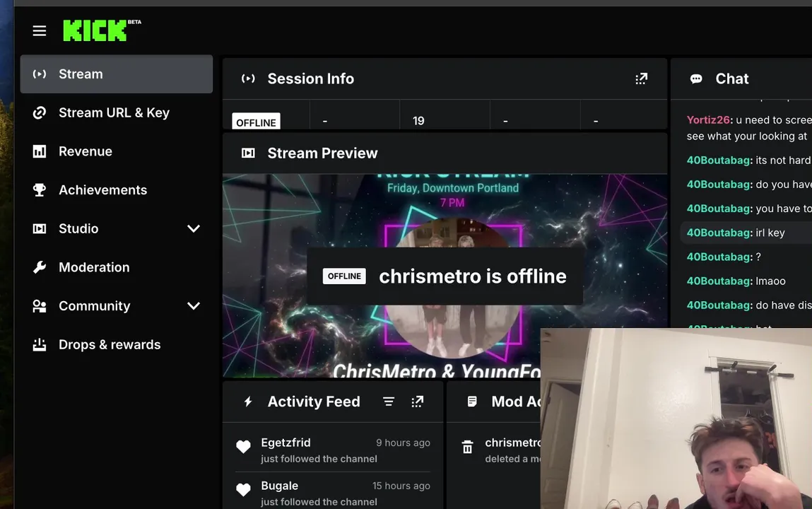Click the Session Info value 19
Viewport: 812px width, 509px height.
pos(418,121)
